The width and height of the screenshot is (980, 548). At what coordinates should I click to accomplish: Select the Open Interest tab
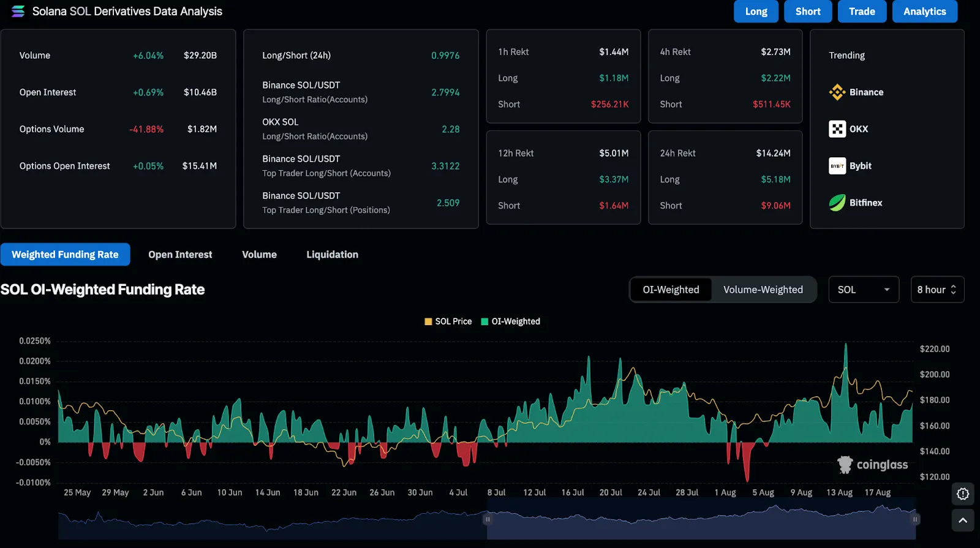click(180, 255)
